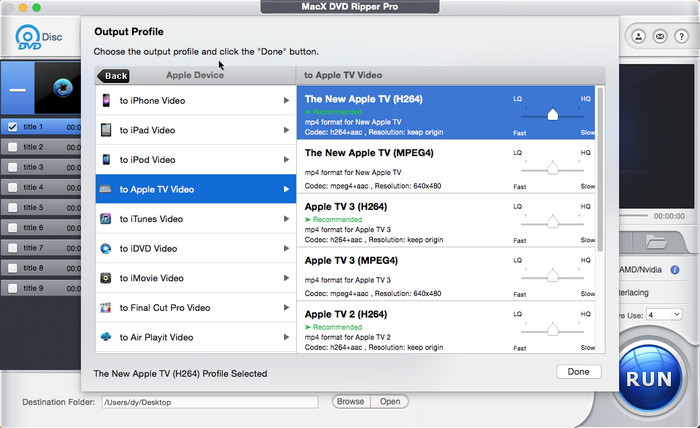
Task: Check the title 7 checkbox
Action: [12, 248]
